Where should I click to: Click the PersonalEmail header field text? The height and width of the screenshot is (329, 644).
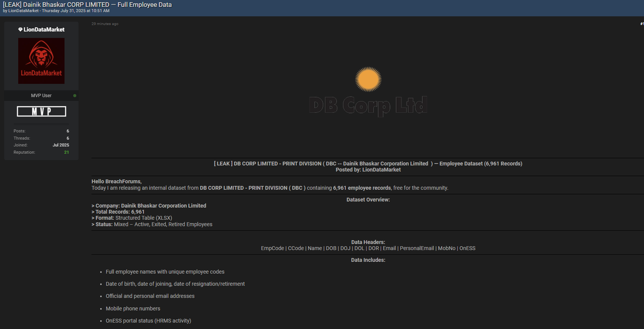[417, 248]
